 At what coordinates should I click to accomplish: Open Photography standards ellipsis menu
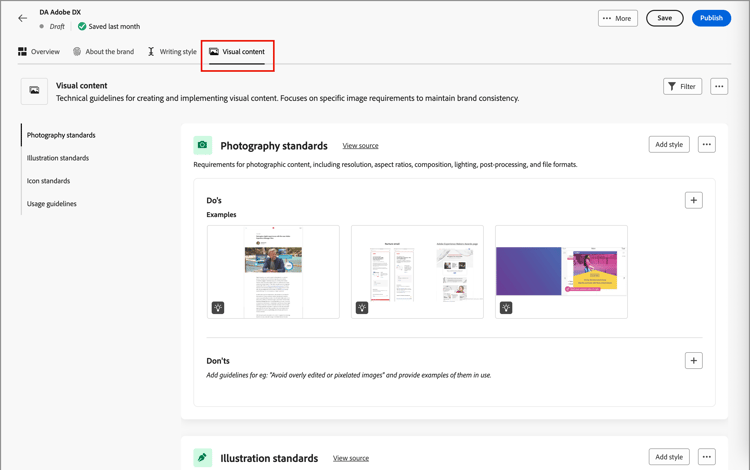[x=706, y=144]
